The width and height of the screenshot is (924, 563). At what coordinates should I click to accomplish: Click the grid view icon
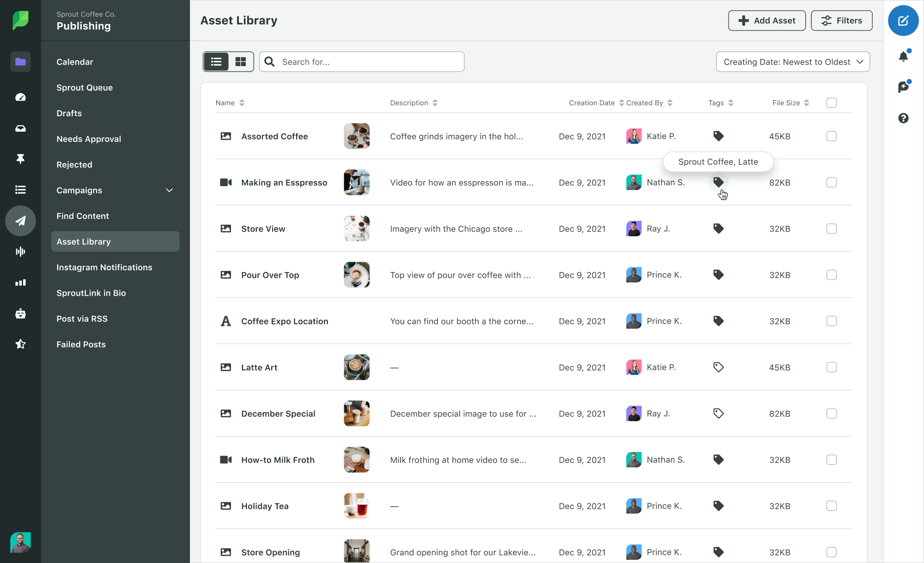click(x=240, y=62)
